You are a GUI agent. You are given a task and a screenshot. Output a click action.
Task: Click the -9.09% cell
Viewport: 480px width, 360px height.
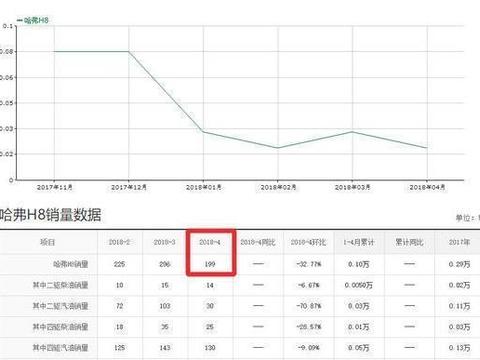[x=308, y=348]
